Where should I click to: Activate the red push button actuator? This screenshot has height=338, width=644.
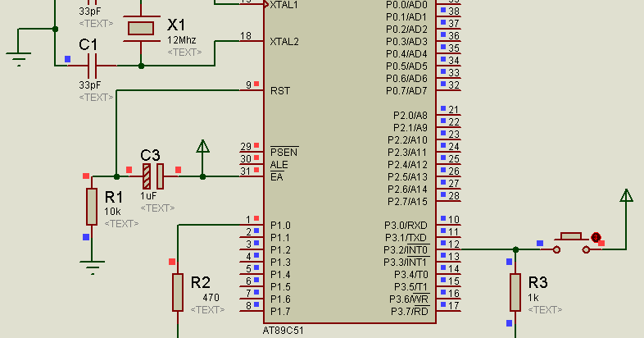click(x=596, y=237)
